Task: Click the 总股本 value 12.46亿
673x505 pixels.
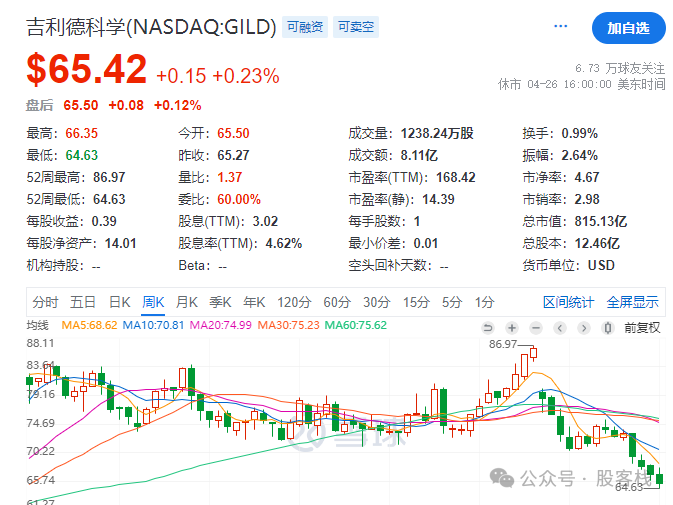Action: point(597,243)
